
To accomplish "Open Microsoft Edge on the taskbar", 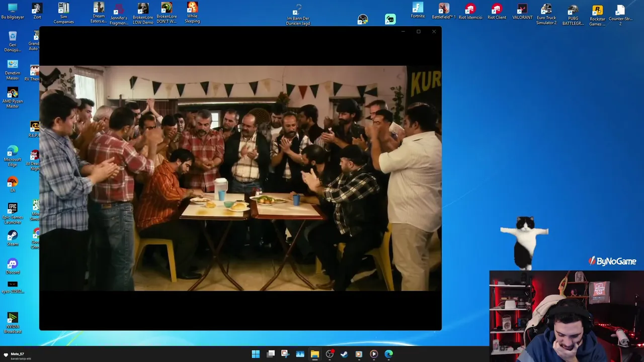I will point(388,354).
